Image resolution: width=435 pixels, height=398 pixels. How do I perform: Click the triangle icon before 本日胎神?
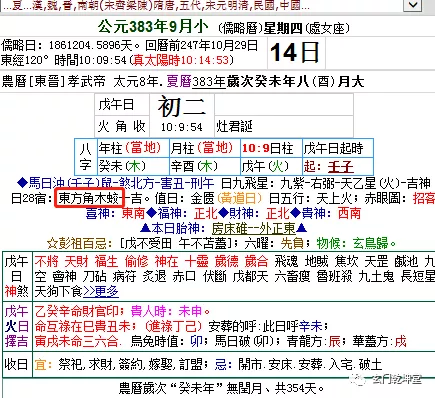[x=145, y=229]
